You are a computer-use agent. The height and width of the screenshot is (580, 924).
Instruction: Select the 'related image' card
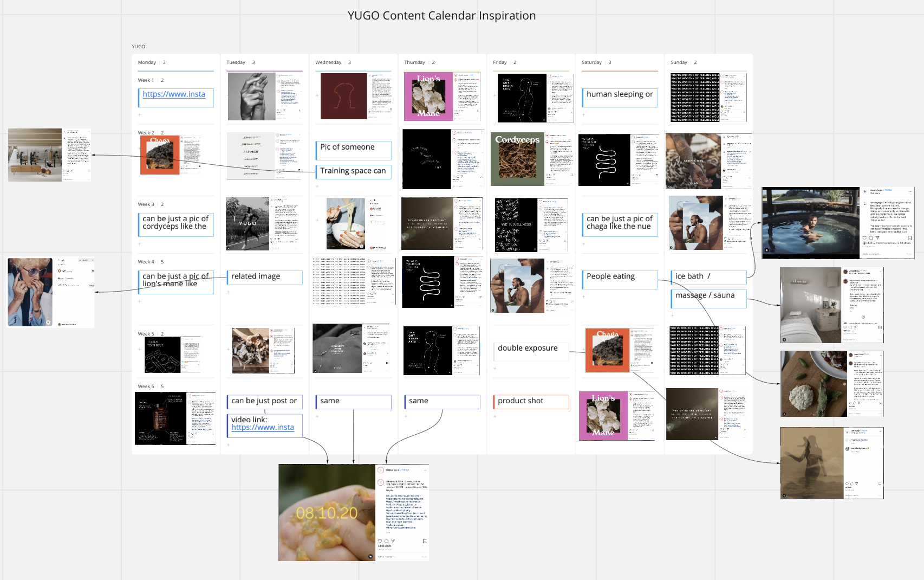click(264, 277)
